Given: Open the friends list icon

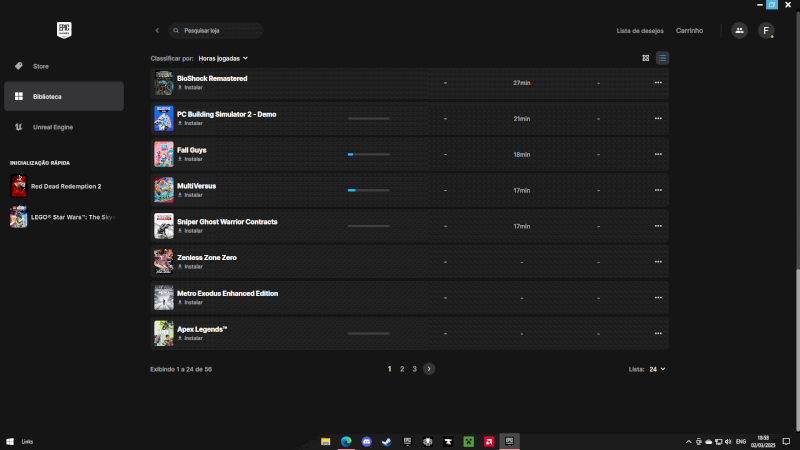Looking at the screenshot, I should tap(739, 31).
